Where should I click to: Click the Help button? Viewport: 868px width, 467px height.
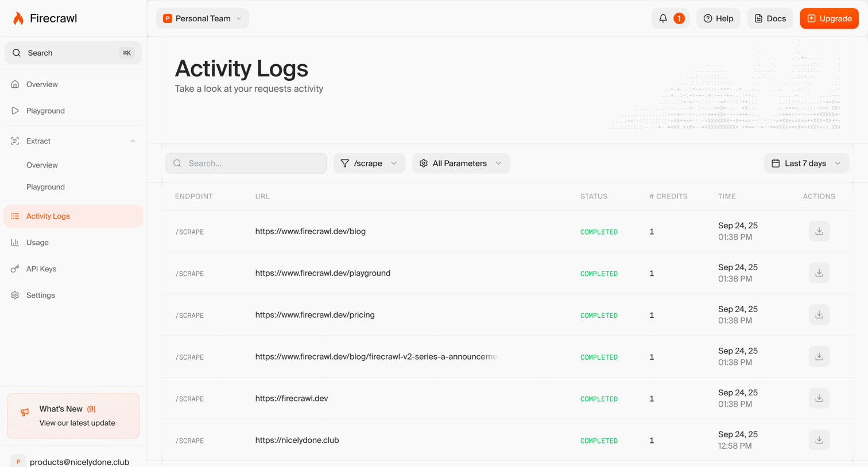tap(718, 18)
